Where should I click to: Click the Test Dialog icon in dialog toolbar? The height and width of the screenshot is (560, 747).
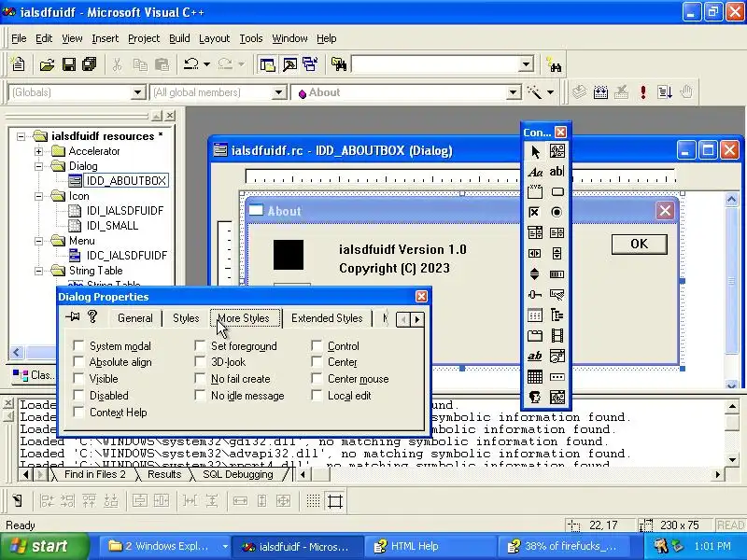click(x=17, y=501)
